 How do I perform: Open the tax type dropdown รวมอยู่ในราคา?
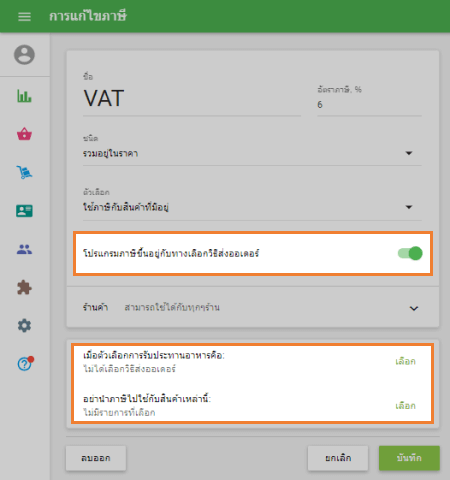pos(252,153)
